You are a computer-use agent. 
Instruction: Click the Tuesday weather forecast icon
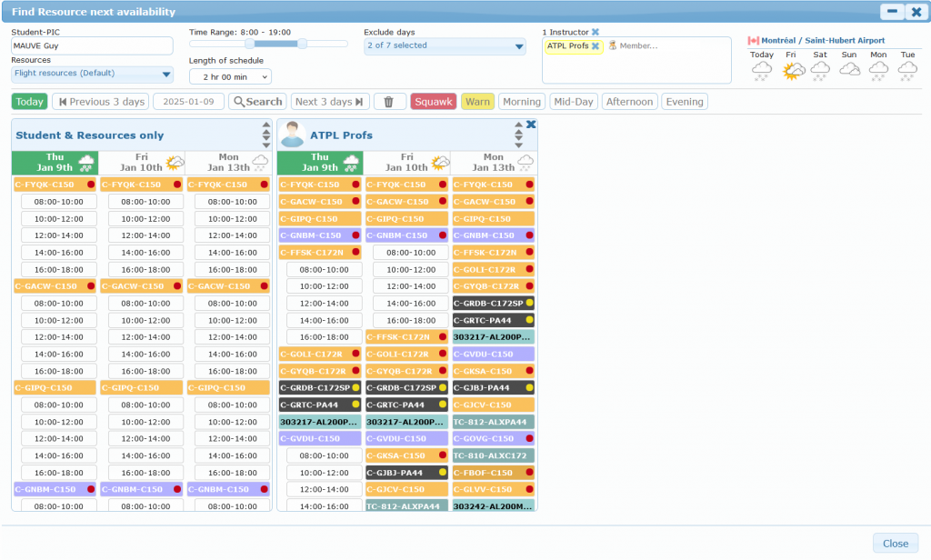pos(907,70)
